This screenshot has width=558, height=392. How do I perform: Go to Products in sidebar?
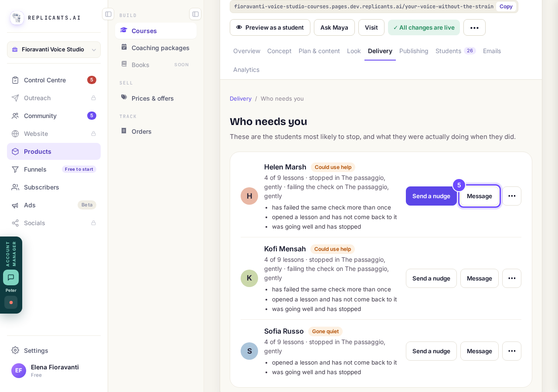[x=54, y=152]
